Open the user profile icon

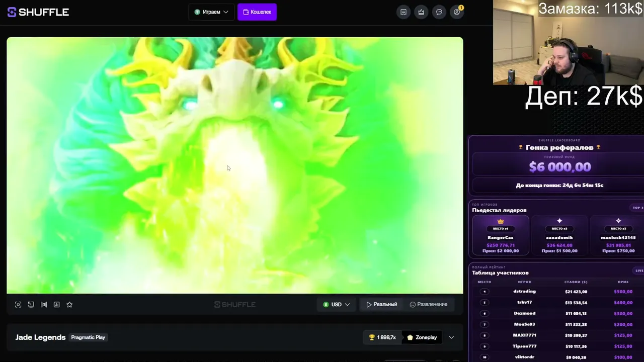tap(457, 12)
